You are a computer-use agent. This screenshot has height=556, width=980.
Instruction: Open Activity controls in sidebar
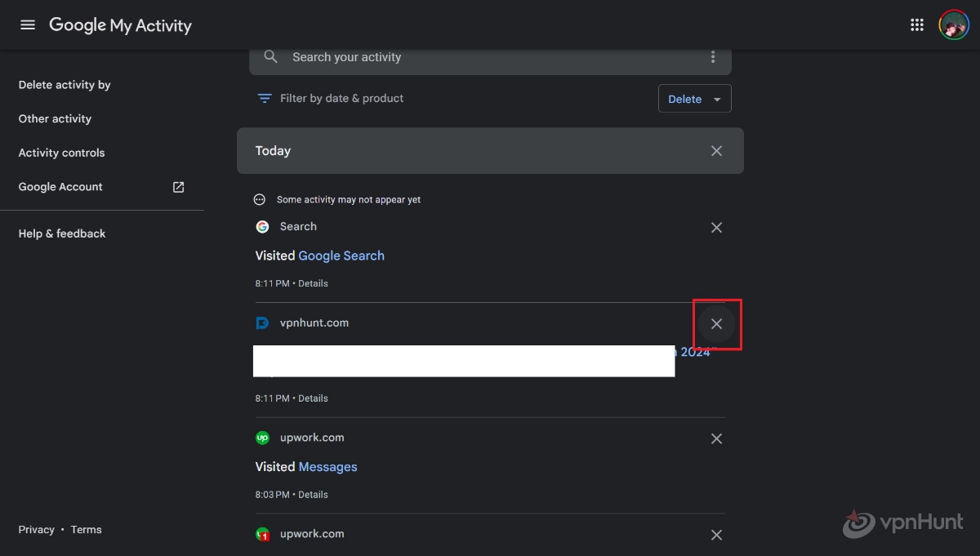[62, 153]
